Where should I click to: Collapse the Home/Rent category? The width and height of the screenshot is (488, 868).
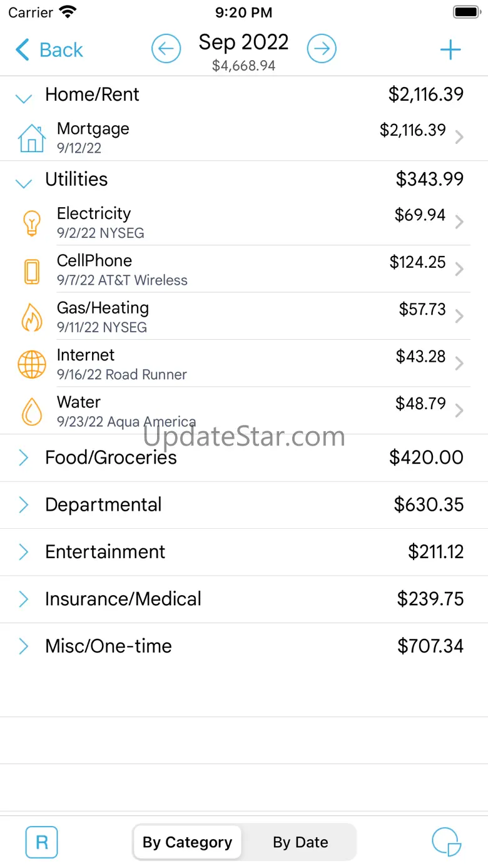[x=24, y=97]
